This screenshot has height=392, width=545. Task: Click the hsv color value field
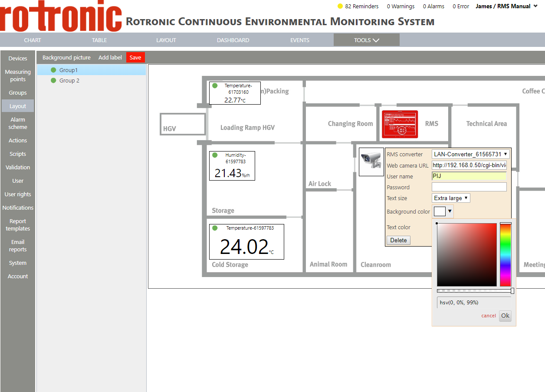coord(474,303)
